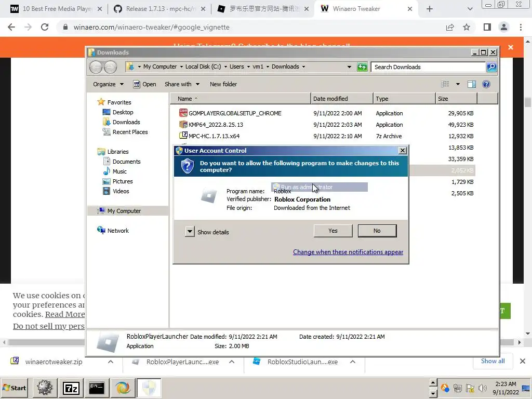The height and width of the screenshot is (399, 532).
Task: Click Chrome back arrow
Action: (11, 27)
